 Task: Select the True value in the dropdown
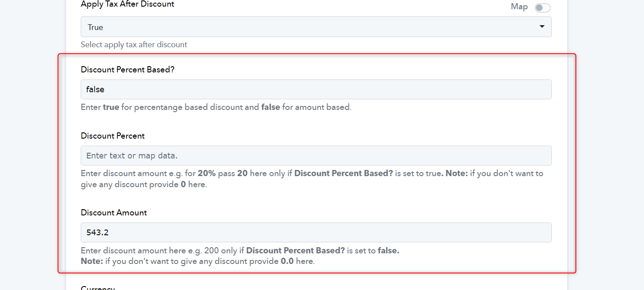[95, 27]
